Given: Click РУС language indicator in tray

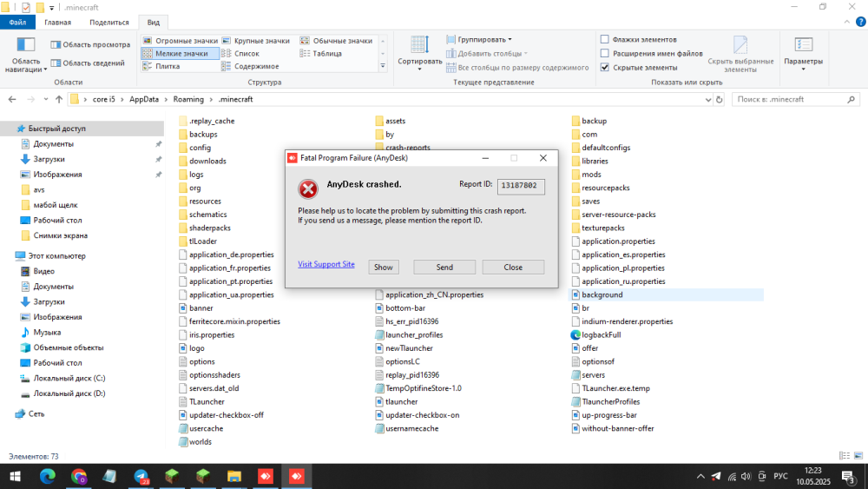Looking at the screenshot, I should (781, 476).
